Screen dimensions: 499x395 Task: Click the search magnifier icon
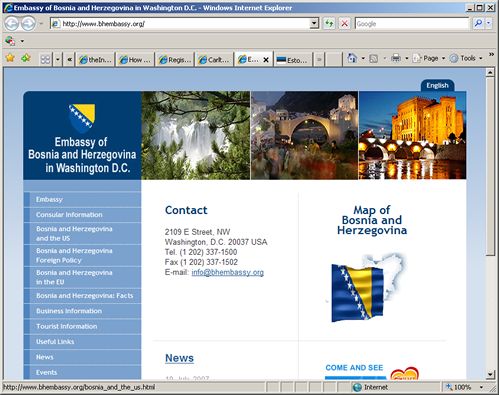tap(478, 23)
